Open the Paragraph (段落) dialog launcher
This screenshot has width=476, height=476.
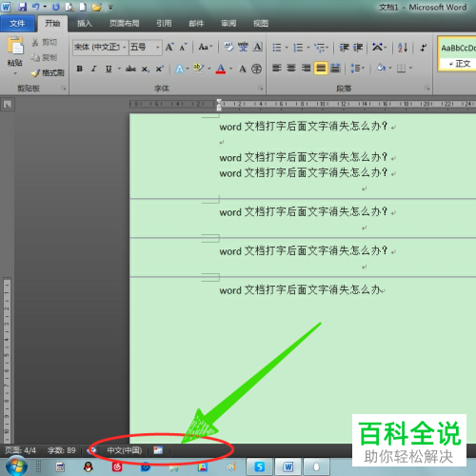point(427,89)
